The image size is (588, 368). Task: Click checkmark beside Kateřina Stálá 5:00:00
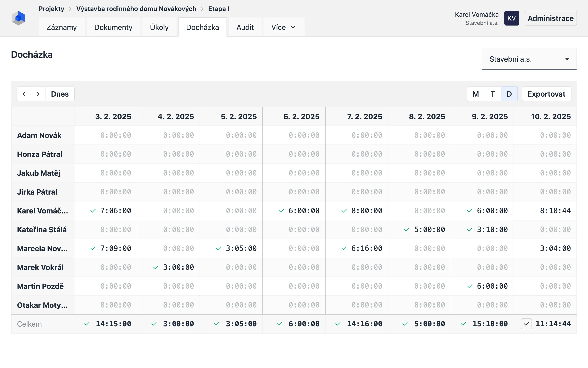[407, 230]
